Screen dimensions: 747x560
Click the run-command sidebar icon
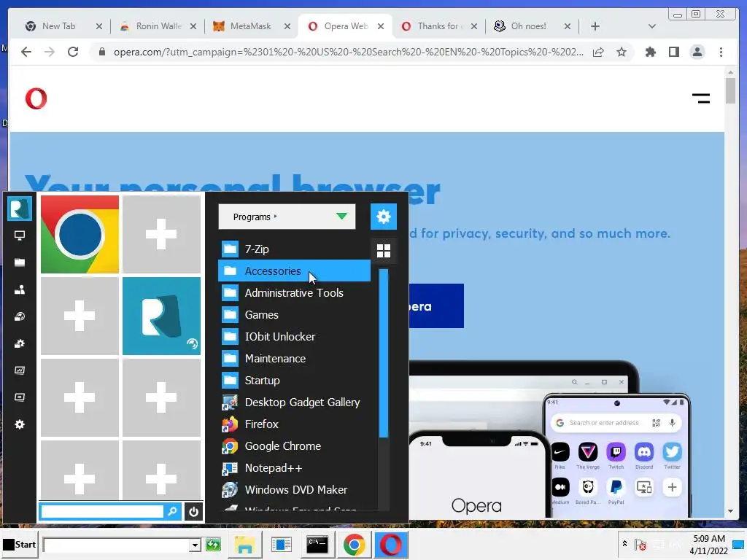pyautogui.click(x=20, y=397)
